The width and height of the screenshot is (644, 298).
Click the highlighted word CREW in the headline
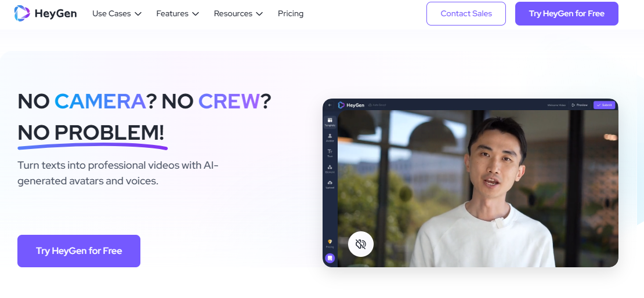tap(229, 101)
